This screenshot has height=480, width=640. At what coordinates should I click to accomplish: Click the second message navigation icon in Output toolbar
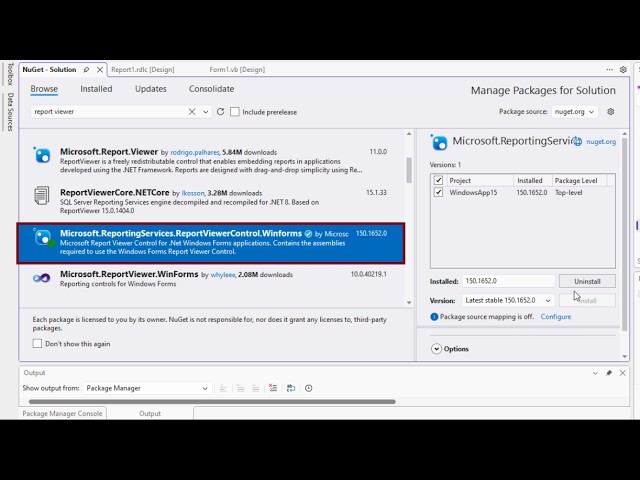coord(240,388)
